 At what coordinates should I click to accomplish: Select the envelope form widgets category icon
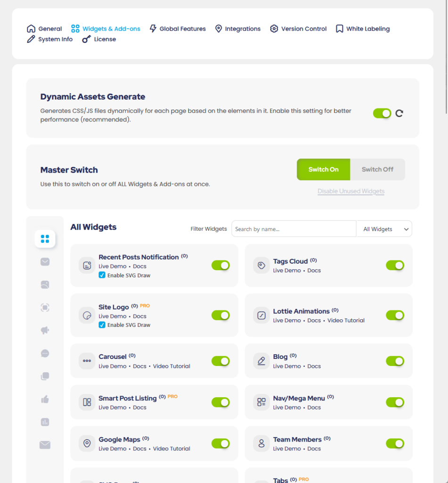pos(45,444)
